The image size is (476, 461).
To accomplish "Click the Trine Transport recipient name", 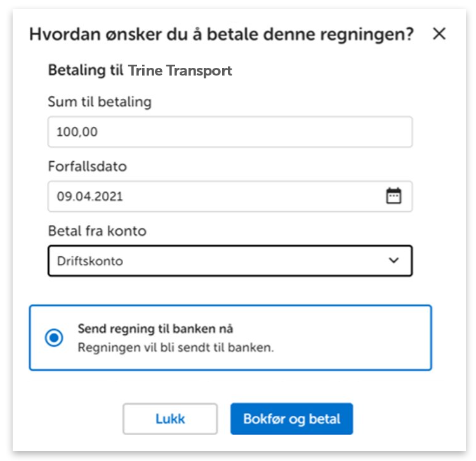I will (x=180, y=70).
